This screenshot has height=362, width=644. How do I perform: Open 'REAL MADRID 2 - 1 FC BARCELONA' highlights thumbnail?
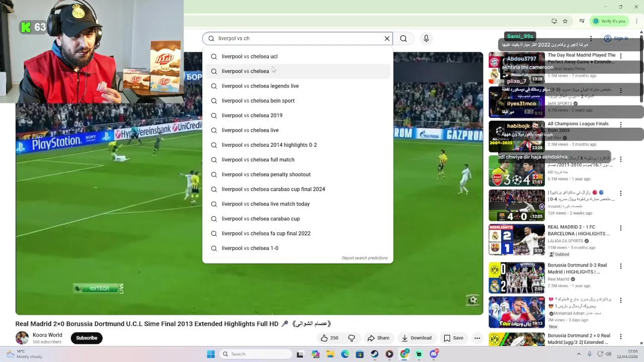(517, 239)
